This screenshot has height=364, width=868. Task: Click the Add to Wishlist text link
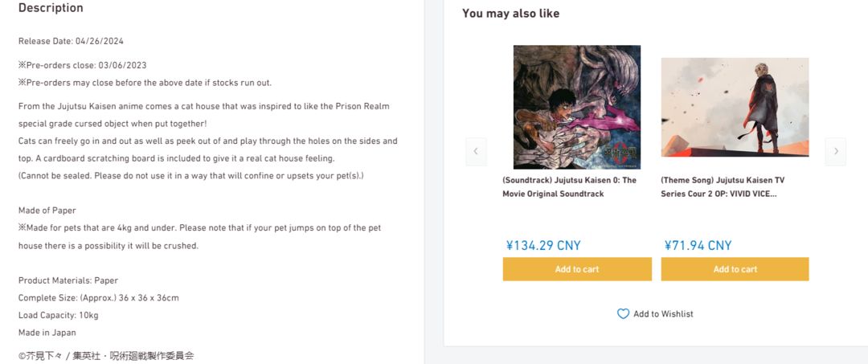click(663, 313)
